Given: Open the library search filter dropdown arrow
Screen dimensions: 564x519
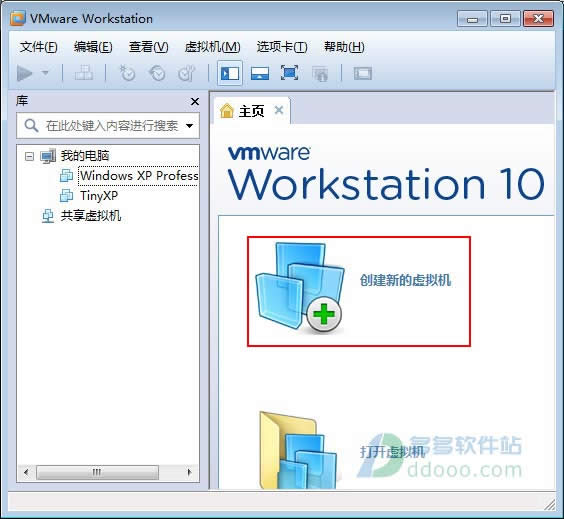Looking at the screenshot, I should (189, 126).
